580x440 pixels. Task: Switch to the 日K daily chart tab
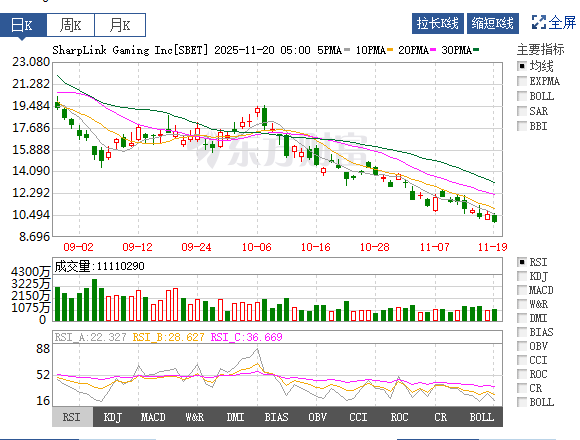point(23,25)
